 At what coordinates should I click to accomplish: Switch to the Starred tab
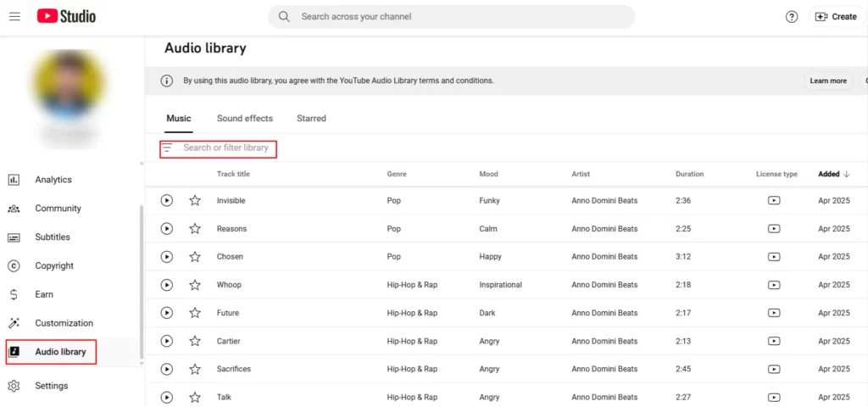[311, 119]
